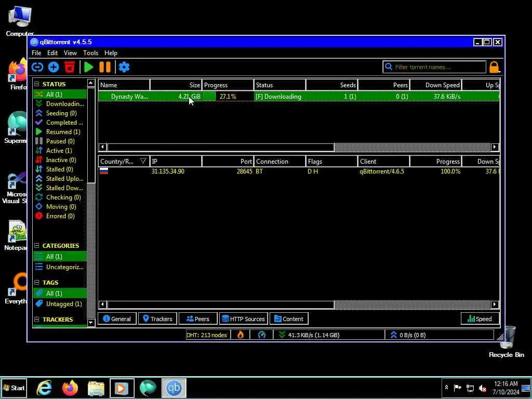Click the Add Torrent Link toolbar icon

(37, 67)
